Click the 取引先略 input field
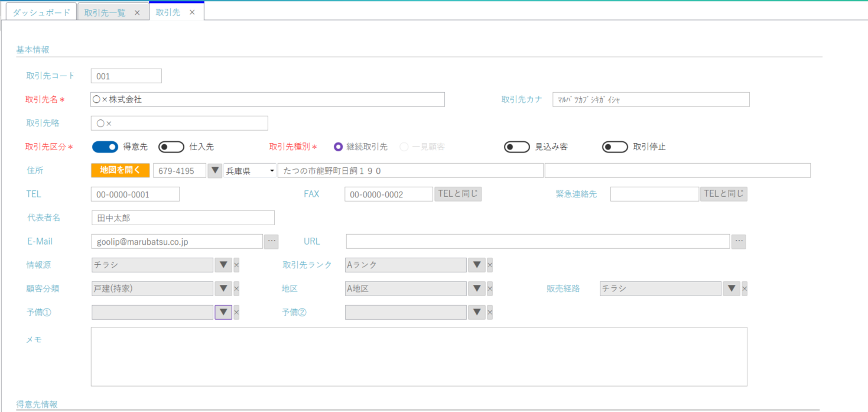The image size is (868, 412). [180, 123]
